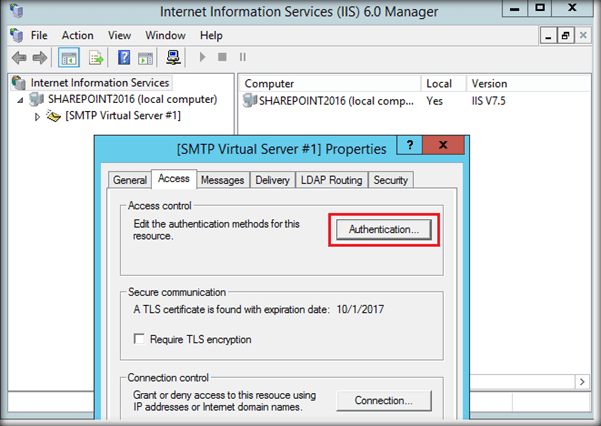The height and width of the screenshot is (426, 601).
Task: Select Internet Information Services root node
Action: click(99, 83)
